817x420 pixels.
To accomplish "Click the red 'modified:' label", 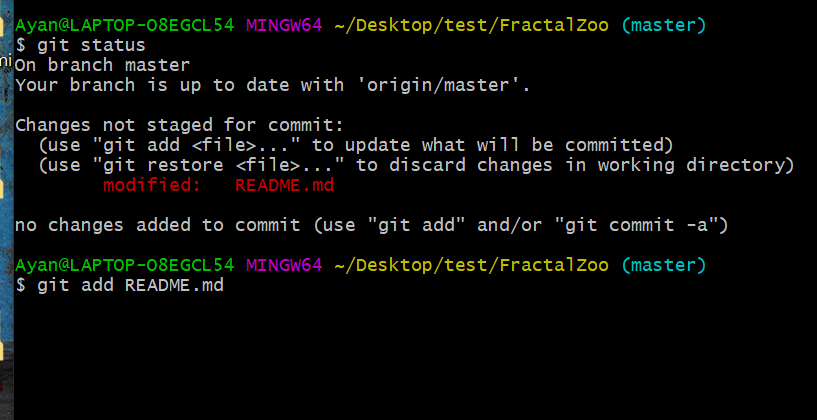I will click(152, 185).
